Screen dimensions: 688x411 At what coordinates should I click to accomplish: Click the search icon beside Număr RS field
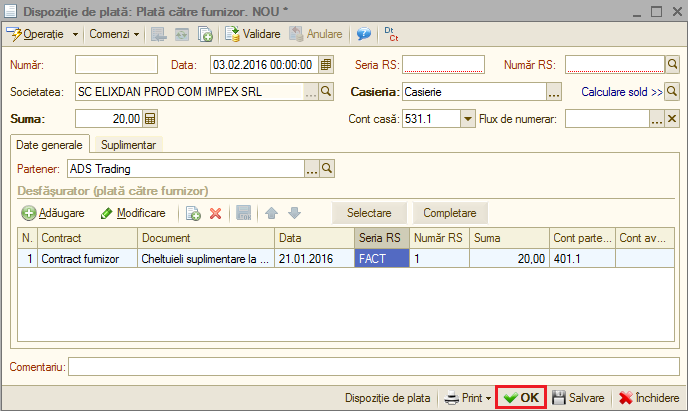[672, 65]
